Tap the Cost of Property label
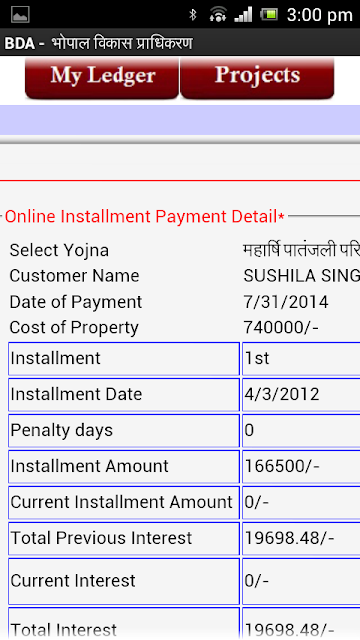Screen dimensions: 360x640 pyautogui.click(x=74, y=328)
